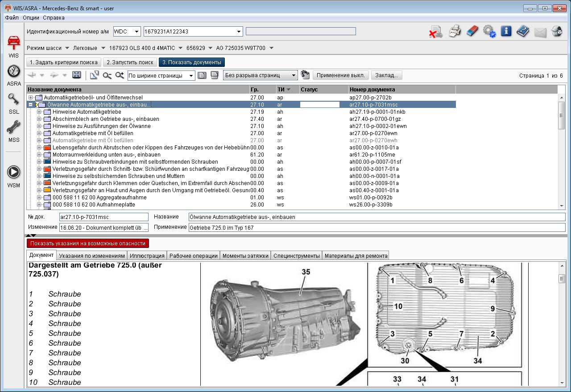
Task: Open the WDC prefix dropdown
Action: point(137,32)
